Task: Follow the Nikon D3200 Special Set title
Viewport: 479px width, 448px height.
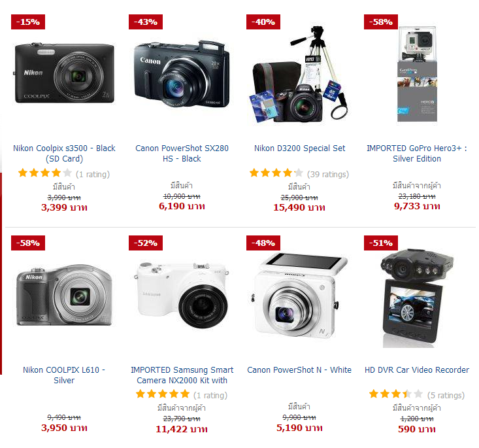Action: tap(300, 148)
